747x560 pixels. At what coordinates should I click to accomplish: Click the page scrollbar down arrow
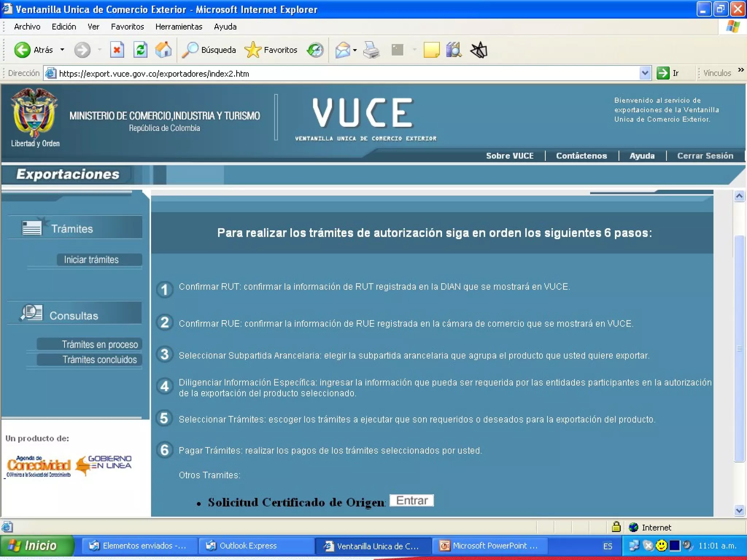739,510
